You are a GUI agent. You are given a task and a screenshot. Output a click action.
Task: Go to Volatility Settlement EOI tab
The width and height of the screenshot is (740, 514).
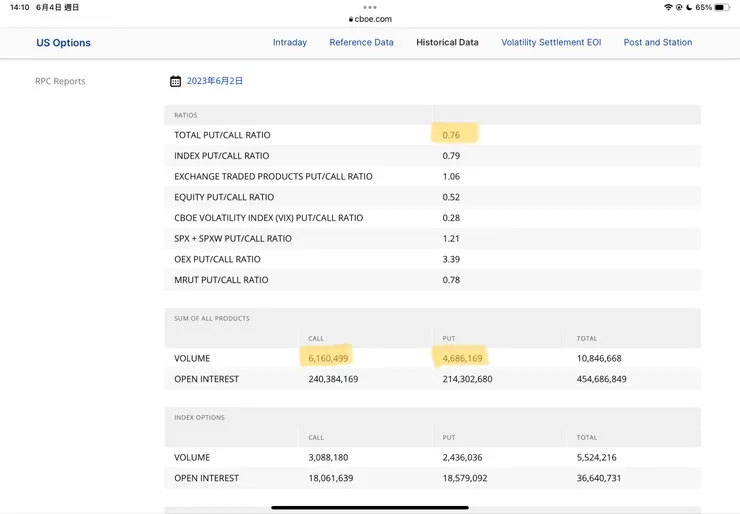[551, 43]
